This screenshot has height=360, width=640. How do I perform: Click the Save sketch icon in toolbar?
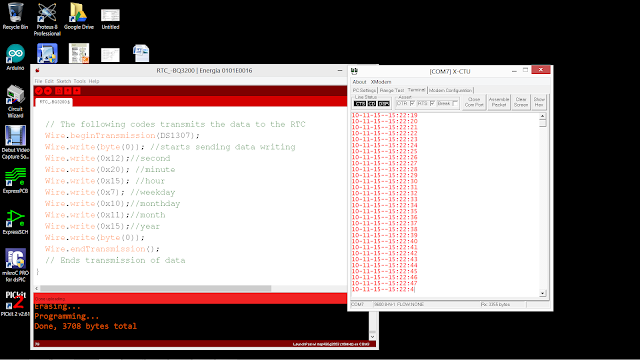click(x=77, y=91)
